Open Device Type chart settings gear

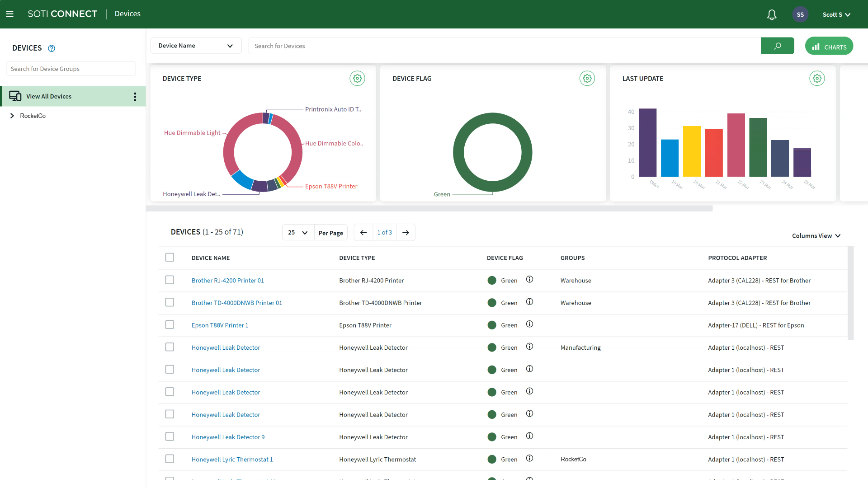(357, 78)
